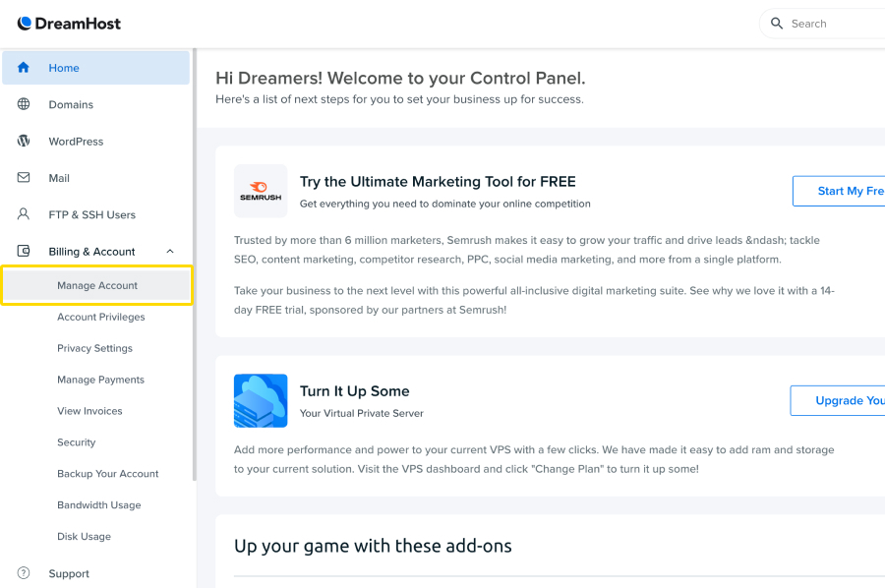
Task: Click the WordPress logo icon
Action: tap(24, 141)
